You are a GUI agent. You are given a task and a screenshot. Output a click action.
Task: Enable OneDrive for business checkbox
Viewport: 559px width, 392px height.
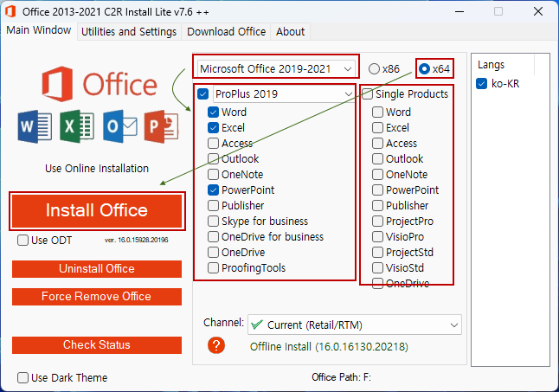pos(213,236)
